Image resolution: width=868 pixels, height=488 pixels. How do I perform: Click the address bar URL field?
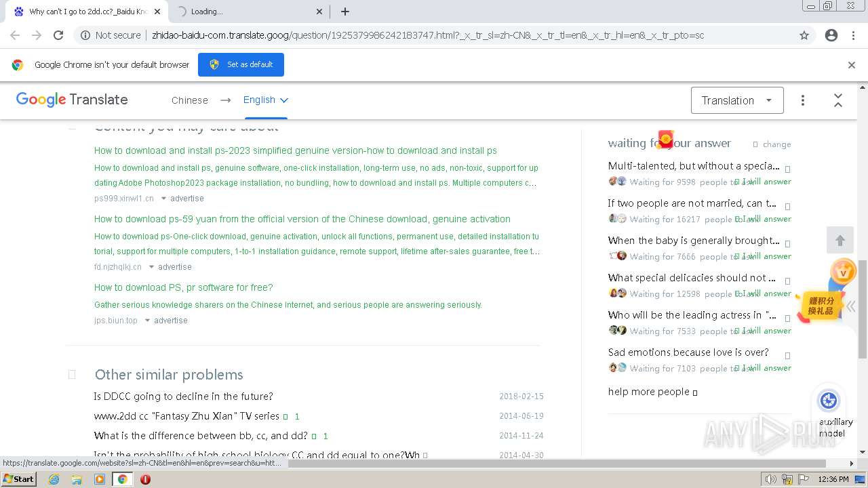tap(427, 35)
